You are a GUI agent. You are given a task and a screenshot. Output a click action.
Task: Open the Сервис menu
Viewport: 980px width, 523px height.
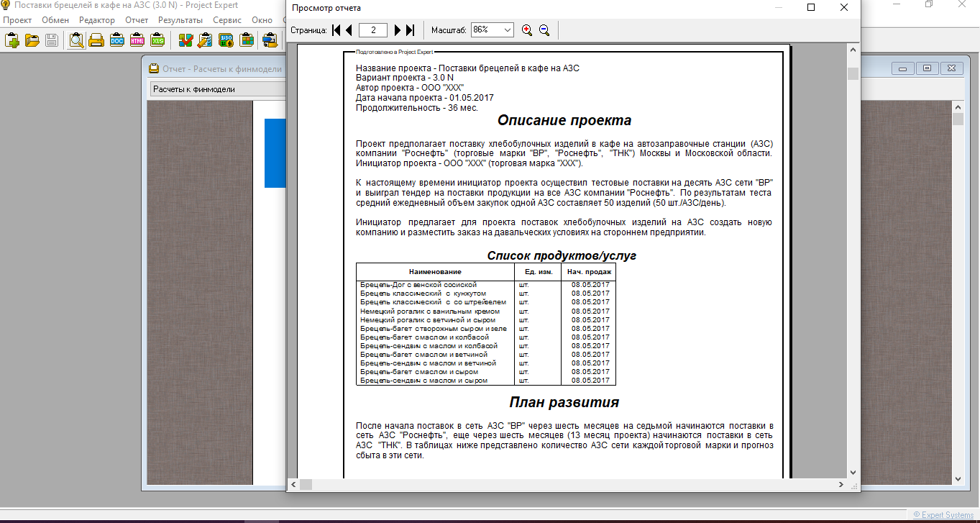(x=227, y=20)
